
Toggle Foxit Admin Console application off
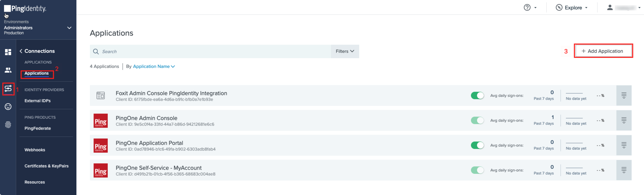tap(477, 95)
